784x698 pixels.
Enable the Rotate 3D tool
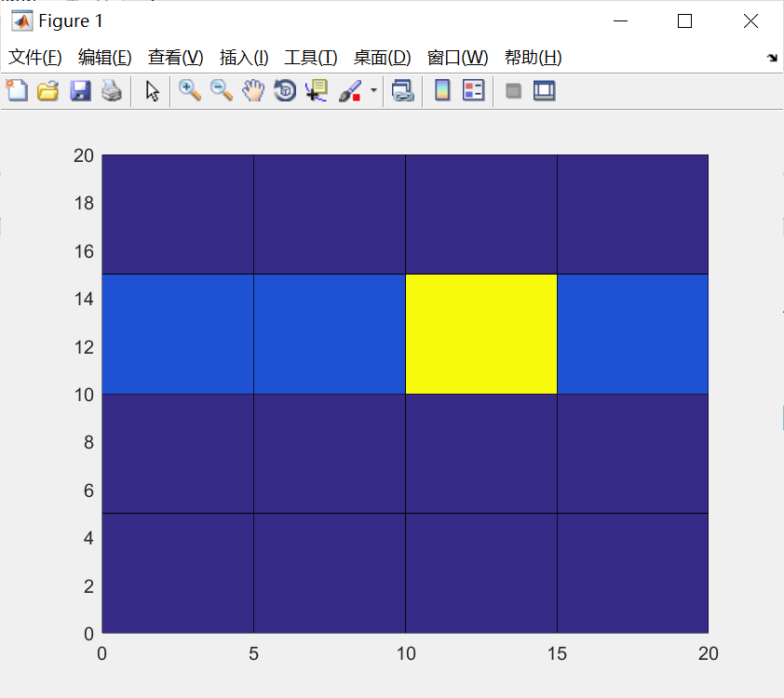(285, 91)
